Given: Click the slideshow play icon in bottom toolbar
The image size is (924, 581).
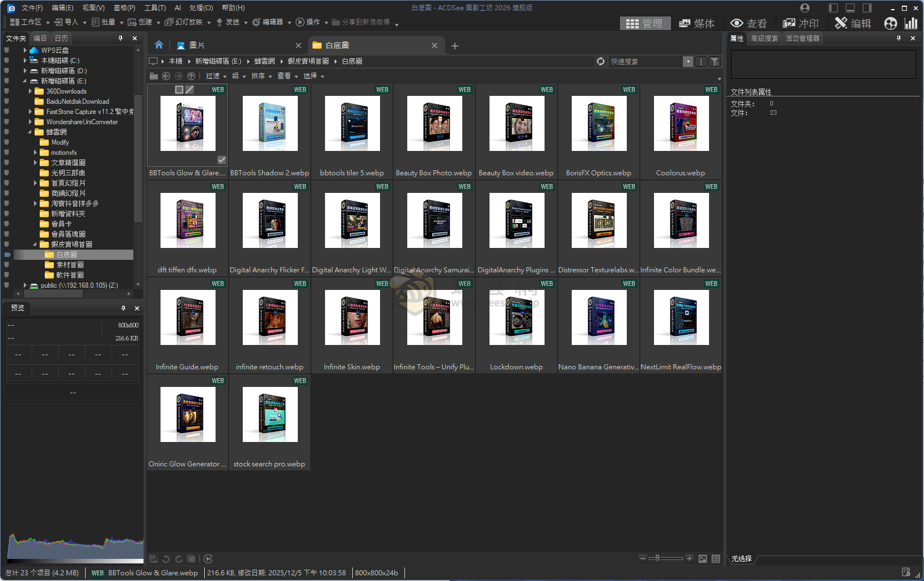Looking at the screenshot, I should 208,559.
